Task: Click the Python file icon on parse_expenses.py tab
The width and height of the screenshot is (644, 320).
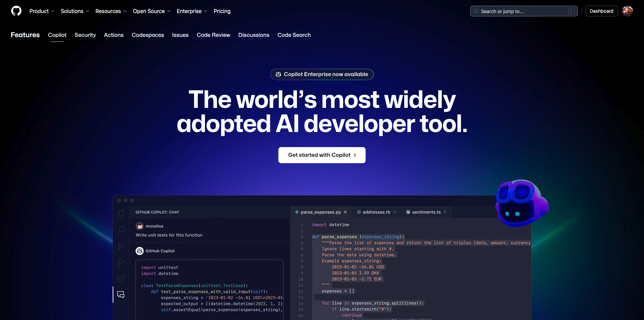Action: 297,212
